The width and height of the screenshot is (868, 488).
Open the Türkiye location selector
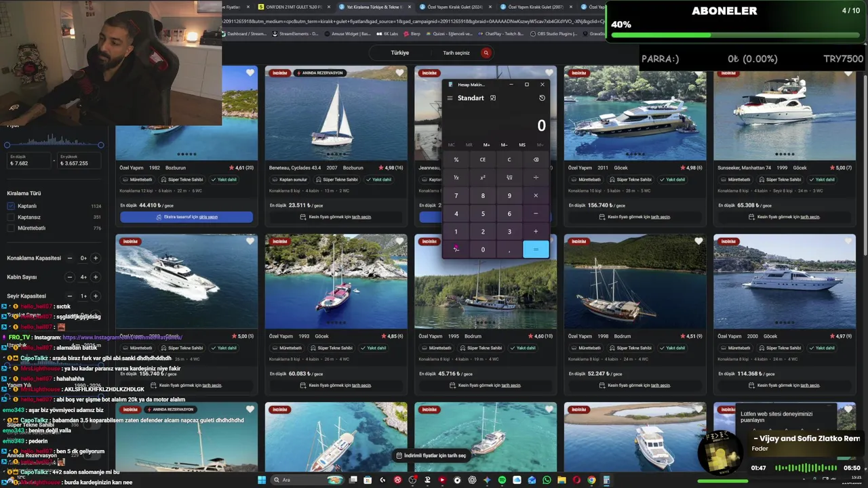tap(400, 53)
